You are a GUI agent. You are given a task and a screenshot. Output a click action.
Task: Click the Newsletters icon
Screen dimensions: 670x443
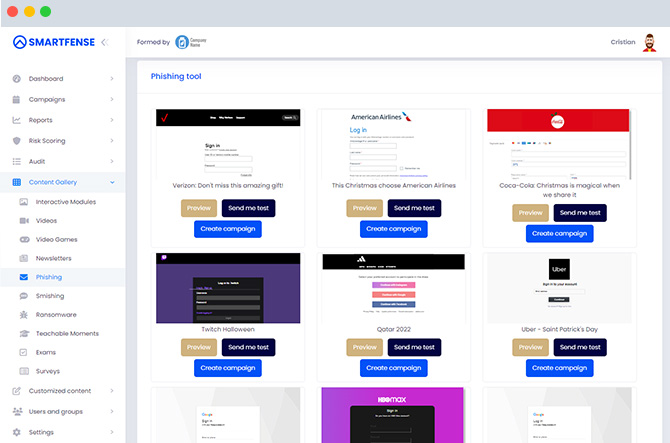(24, 258)
